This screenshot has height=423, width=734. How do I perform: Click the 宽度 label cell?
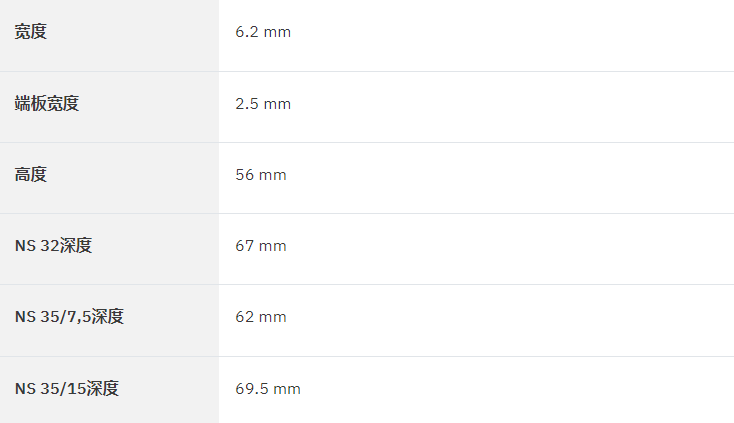tap(109, 36)
